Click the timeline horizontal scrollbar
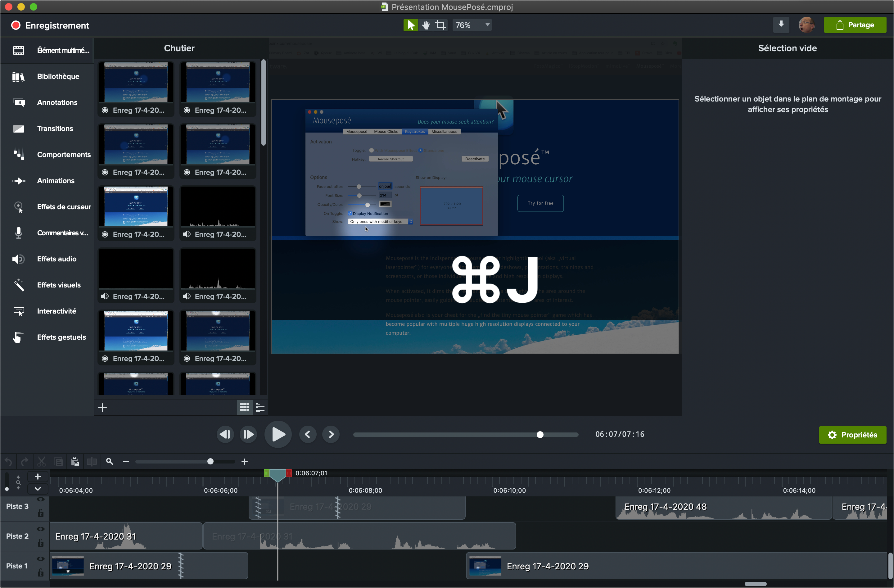This screenshot has height=588, width=894. coord(755,584)
